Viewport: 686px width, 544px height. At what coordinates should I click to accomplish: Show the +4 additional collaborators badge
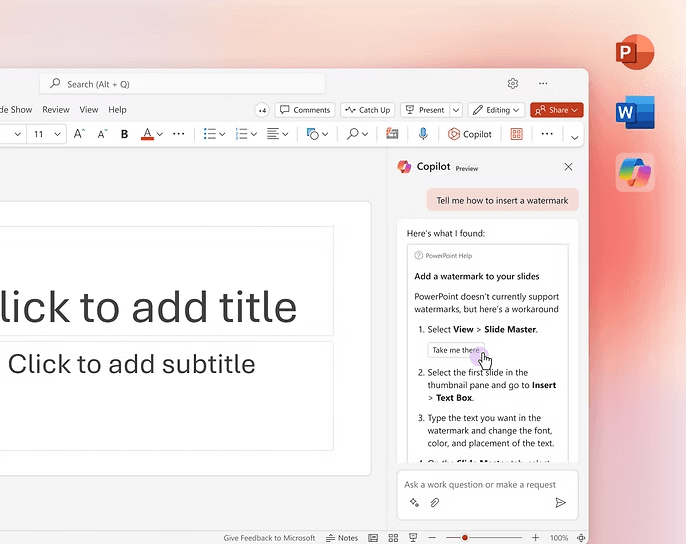point(262,110)
